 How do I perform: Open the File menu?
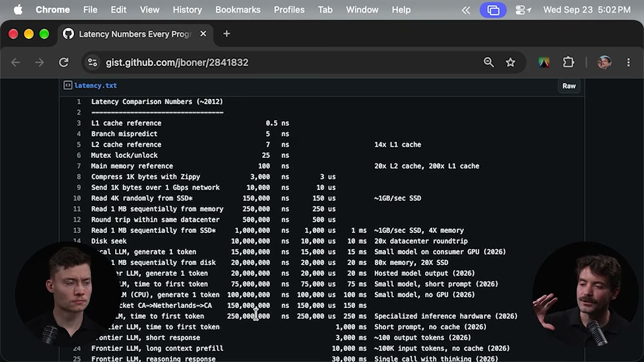(x=91, y=10)
